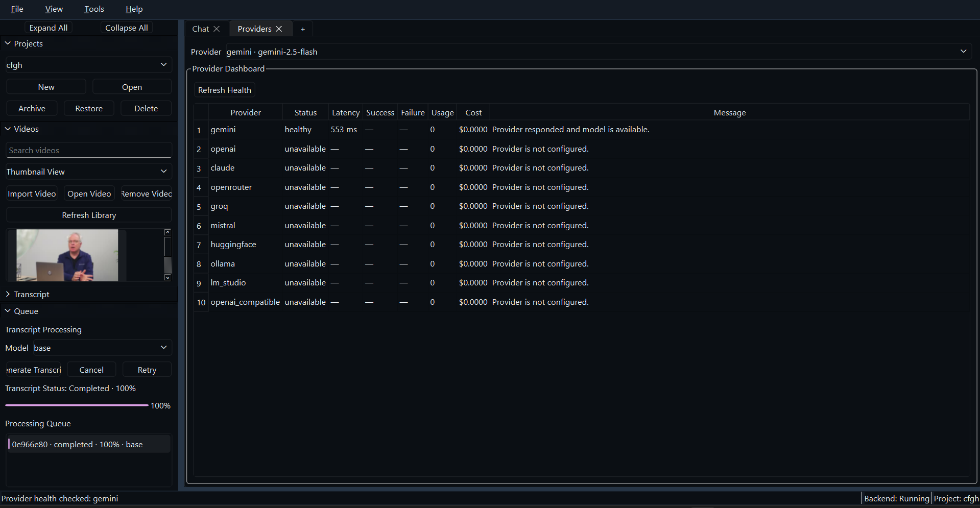Viewport: 980px width, 508px height.
Task: Open the Thumbnail View dropdown
Action: (88, 172)
